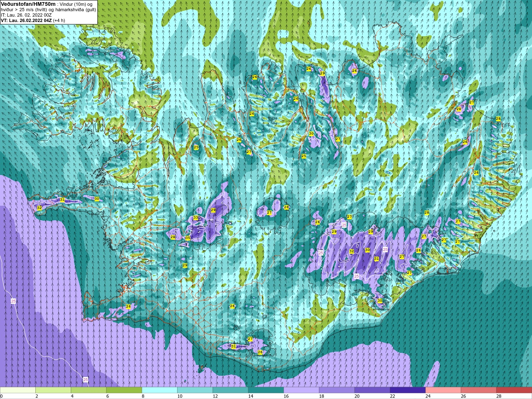
Task: Select the 4–6 m/s green legend swatch
Action: 89,390
